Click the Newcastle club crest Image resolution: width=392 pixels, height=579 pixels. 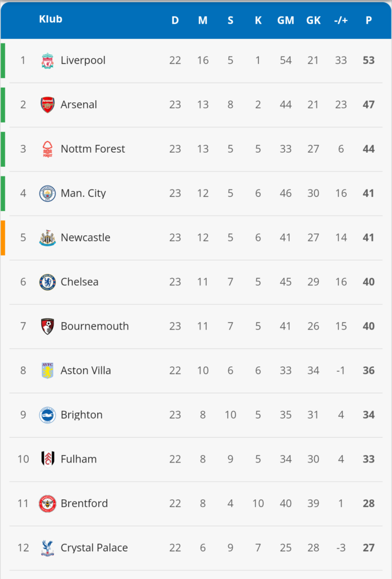47,238
